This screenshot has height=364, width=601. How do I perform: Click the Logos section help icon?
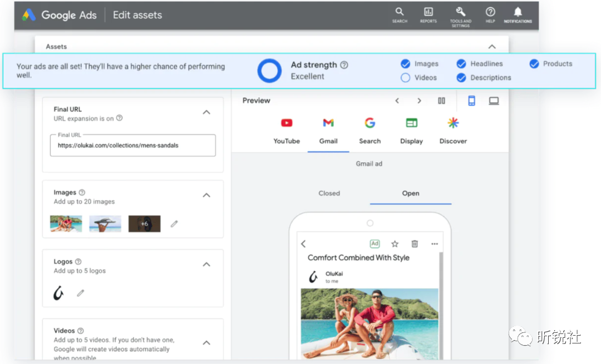pyautogui.click(x=78, y=261)
